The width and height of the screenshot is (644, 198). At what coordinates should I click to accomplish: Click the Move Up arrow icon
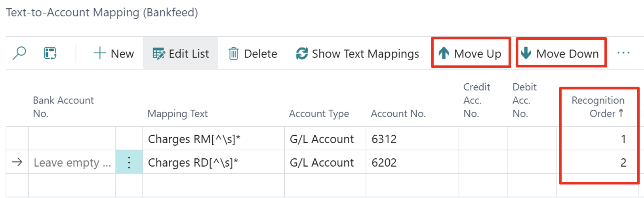[x=444, y=53]
